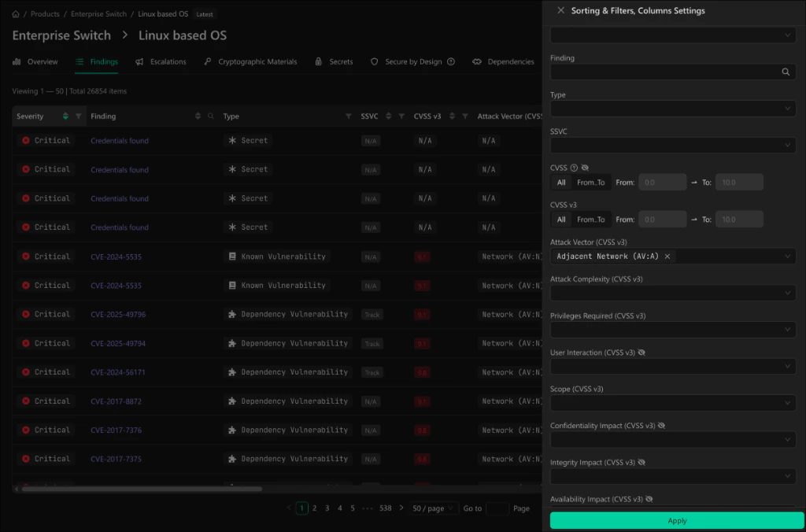This screenshot has height=532, width=806.
Task: Open the CVSS v3 column filter funnel
Action: coord(465,116)
